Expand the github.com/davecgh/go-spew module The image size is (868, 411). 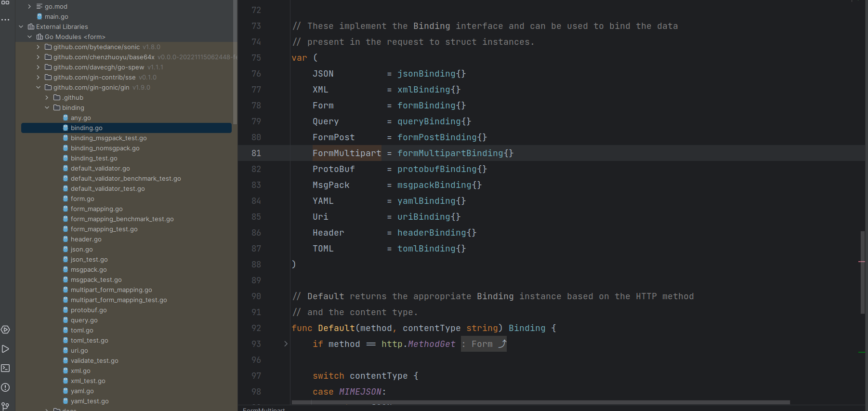pyautogui.click(x=38, y=67)
